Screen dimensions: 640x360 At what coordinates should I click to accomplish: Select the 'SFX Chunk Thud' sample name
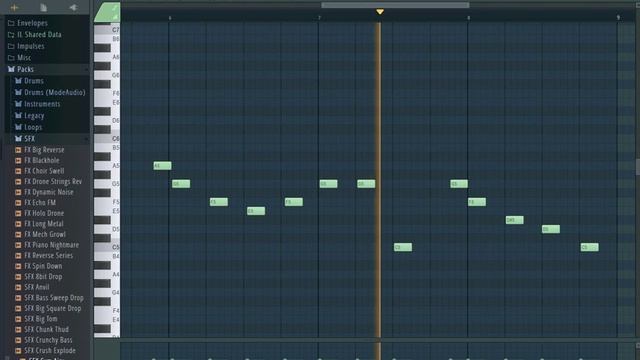[47, 330]
